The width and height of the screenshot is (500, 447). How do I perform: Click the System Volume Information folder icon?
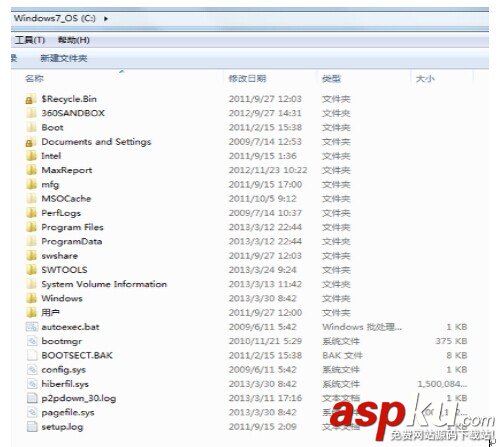click(31, 284)
